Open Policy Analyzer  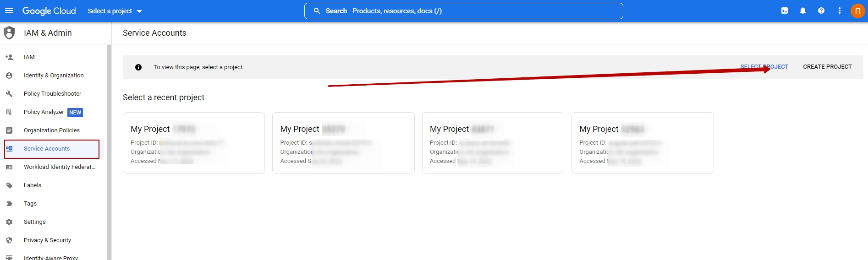44,112
